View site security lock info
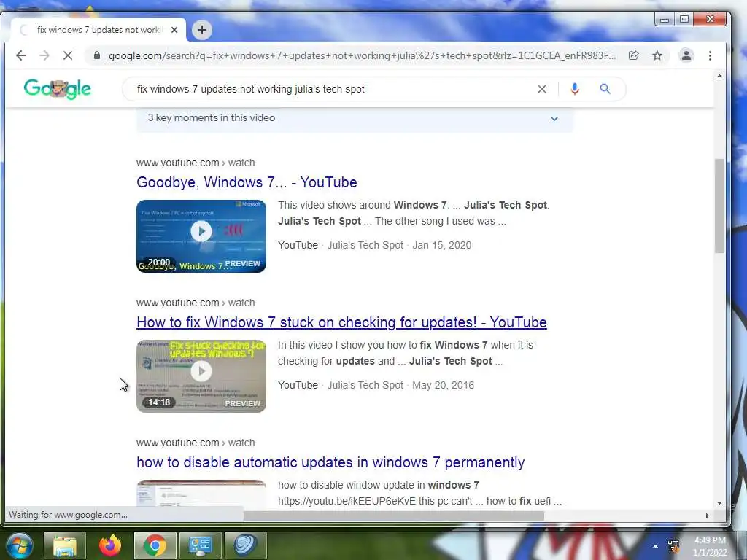The height and width of the screenshot is (560, 747). (x=97, y=55)
